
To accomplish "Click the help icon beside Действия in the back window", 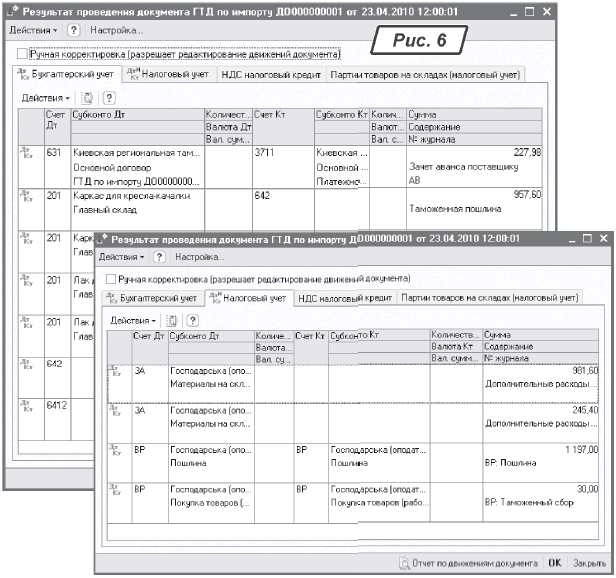I will pyautogui.click(x=73, y=31).
